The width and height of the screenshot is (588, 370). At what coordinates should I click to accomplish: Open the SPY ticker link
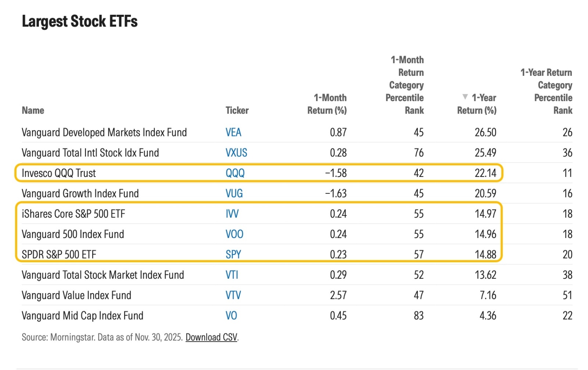233,255
